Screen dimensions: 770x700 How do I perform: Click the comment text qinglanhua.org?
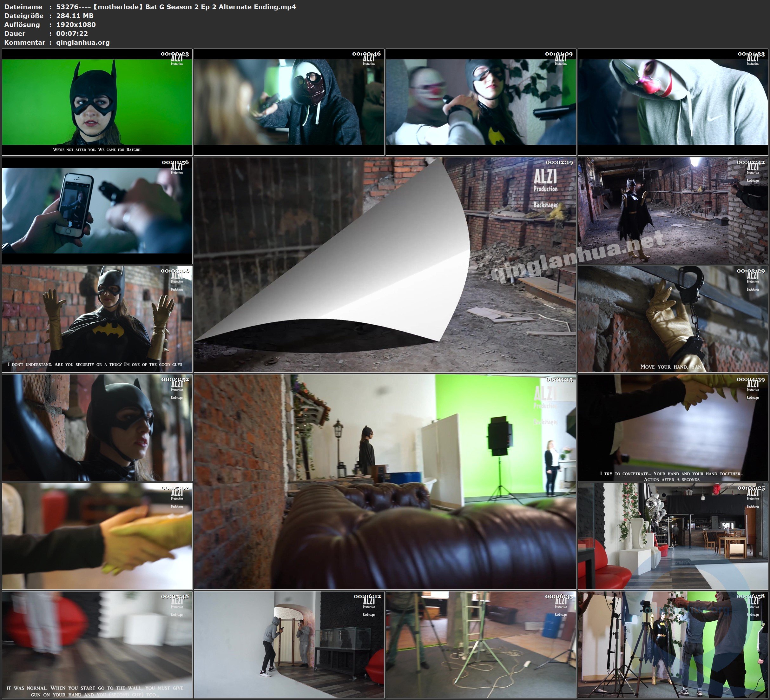coord(83,43)
